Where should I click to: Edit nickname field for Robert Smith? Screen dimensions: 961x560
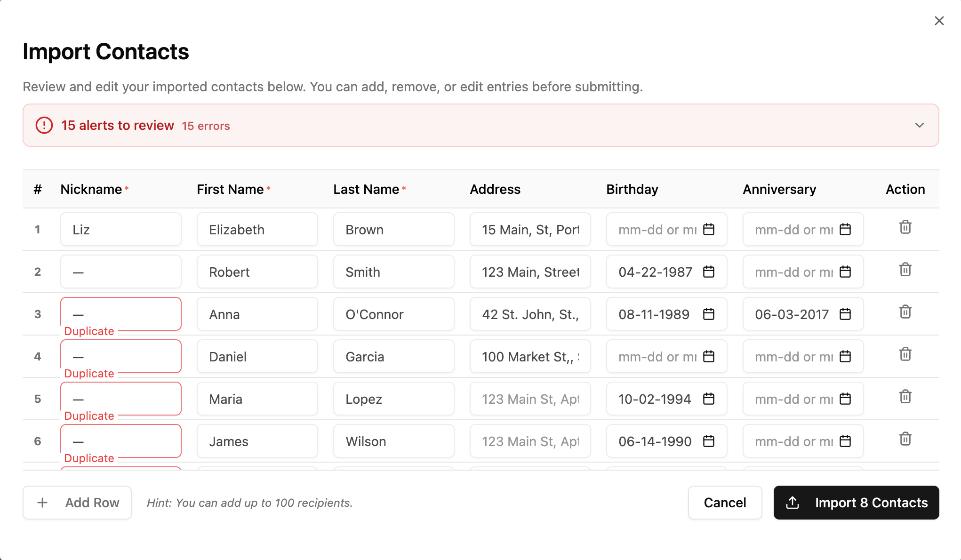pos(121,272)
